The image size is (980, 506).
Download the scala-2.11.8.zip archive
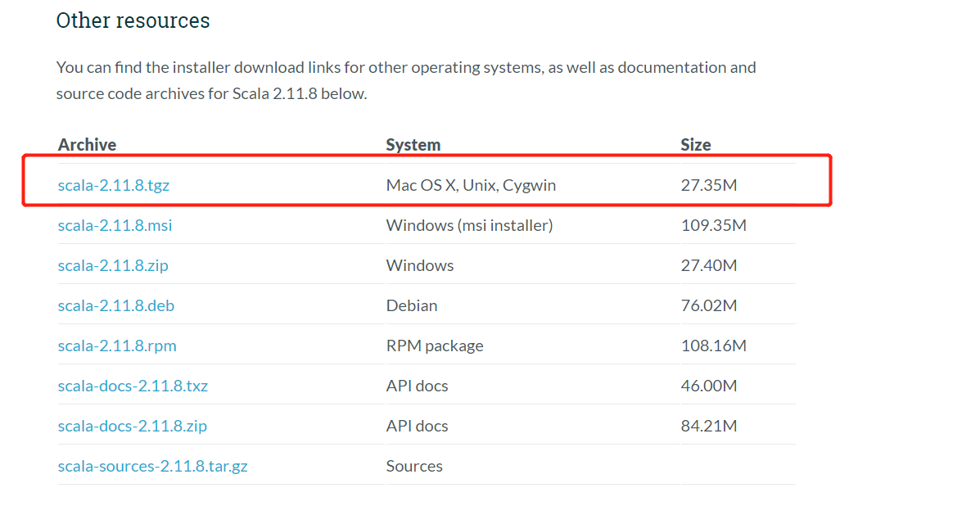click(112, 265)
